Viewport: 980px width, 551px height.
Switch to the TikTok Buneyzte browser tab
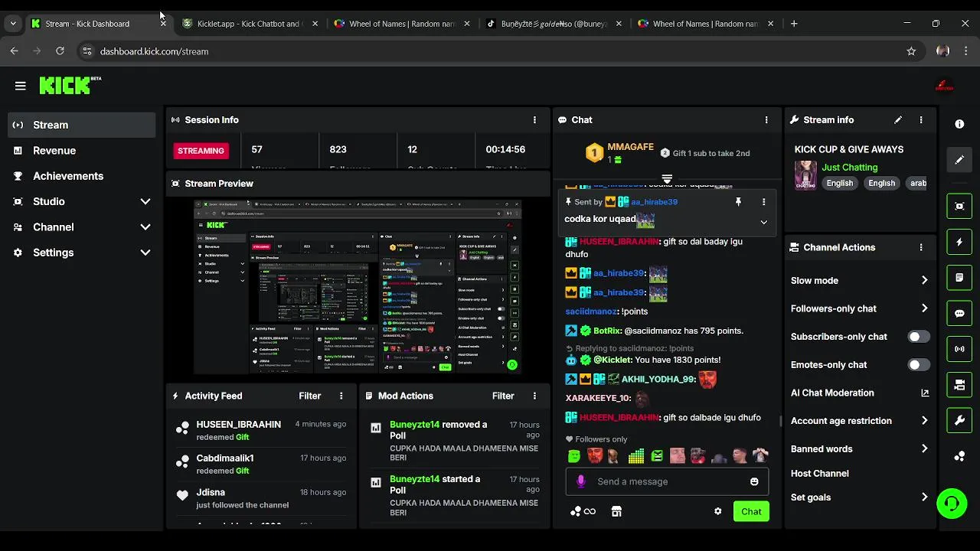click(x=554, y=24)
